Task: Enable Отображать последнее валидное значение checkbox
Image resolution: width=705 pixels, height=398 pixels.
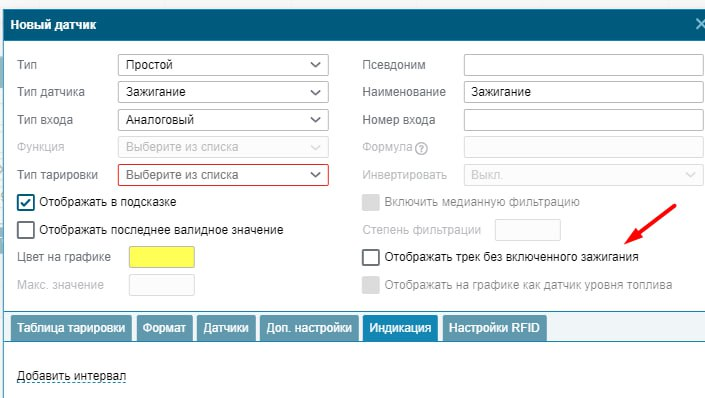Action: (26, 230)
